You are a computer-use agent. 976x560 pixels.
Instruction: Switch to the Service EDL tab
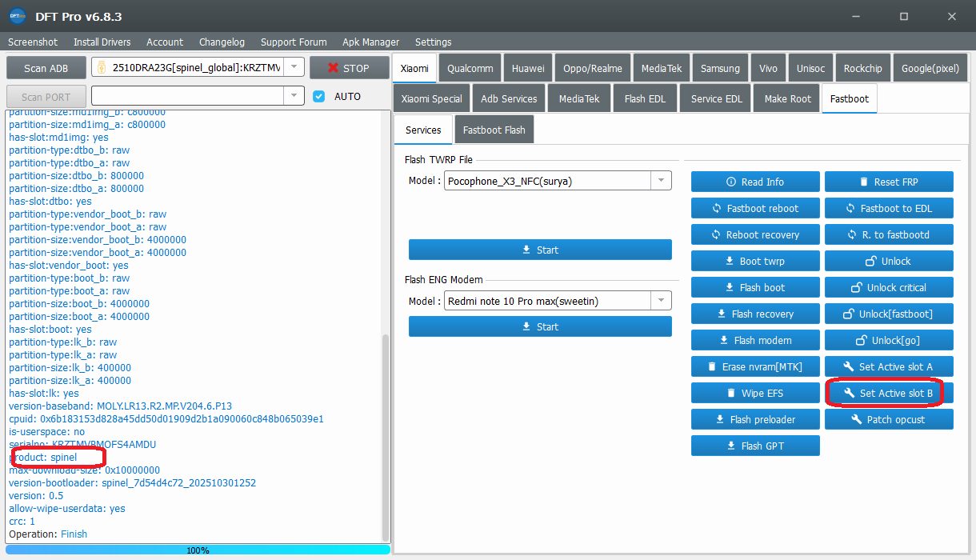coord(717,98)
